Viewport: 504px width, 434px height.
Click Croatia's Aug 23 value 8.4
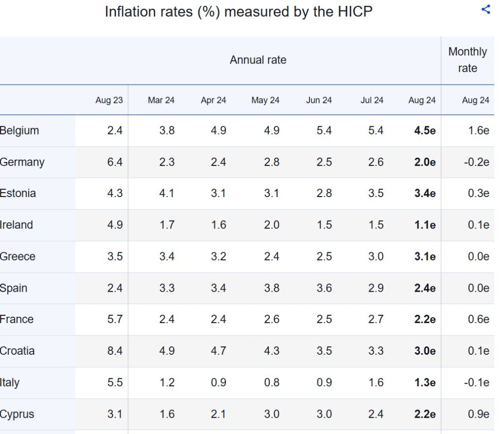click(115, 351)
